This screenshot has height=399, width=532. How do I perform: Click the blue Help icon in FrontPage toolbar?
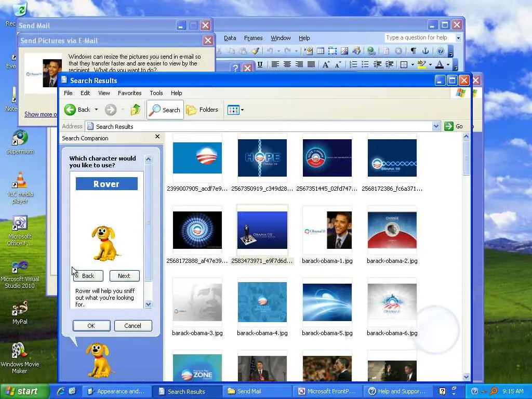coord(441,51)
